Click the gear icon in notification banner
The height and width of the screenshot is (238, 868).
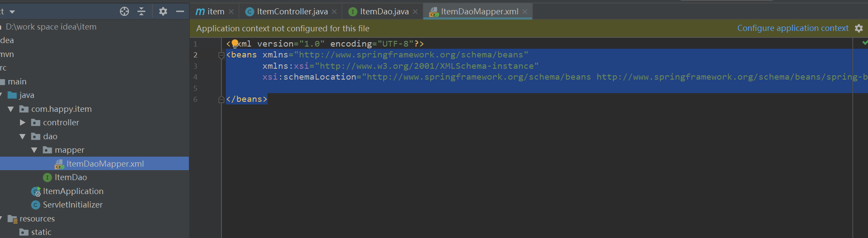[859, 28]
